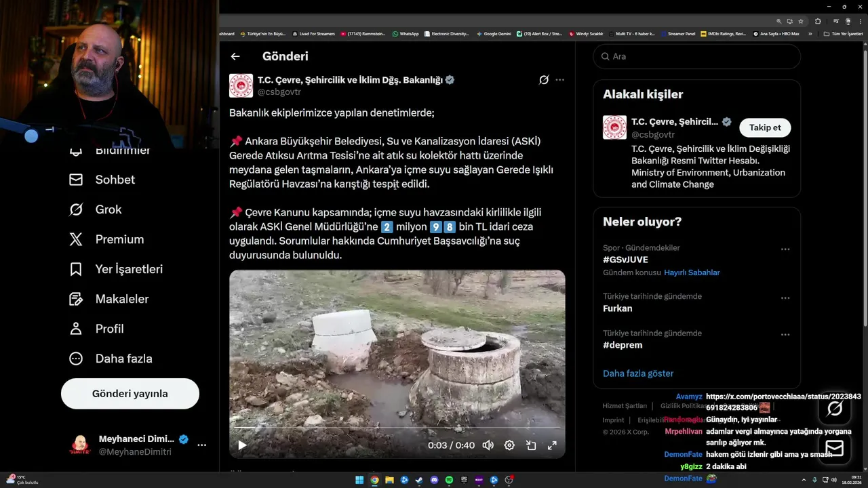Open the ministry post author avatar
This screenshot has width=868, height=488.
241,86
